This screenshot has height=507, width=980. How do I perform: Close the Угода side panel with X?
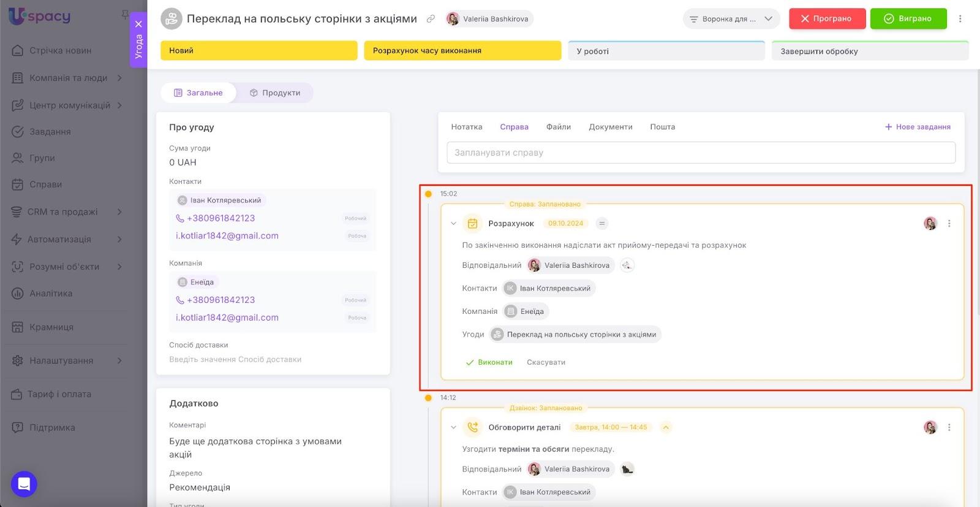coord(138,25)
